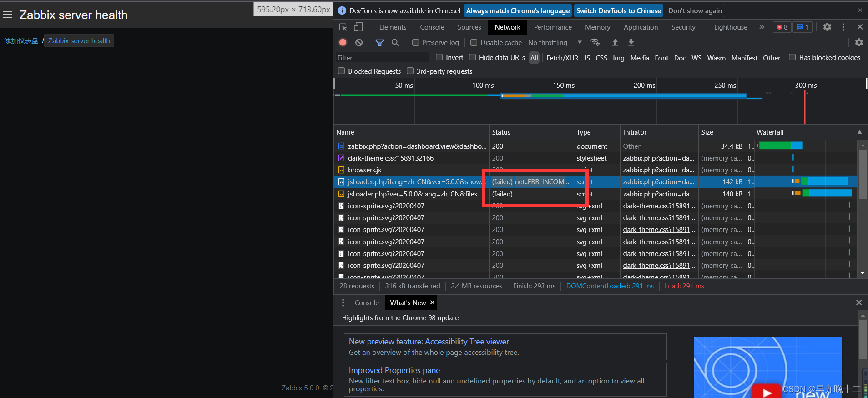
Task: Open Zabbix server health breadcrumb link
Action: tap(79, 40)
